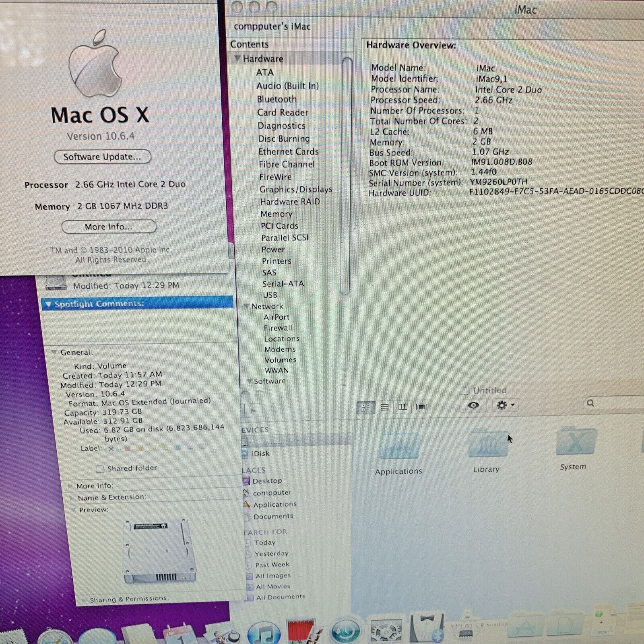Viewport: 644px width, 644px height.
Task: Open the Library folder
Action: tap(487, 445)
